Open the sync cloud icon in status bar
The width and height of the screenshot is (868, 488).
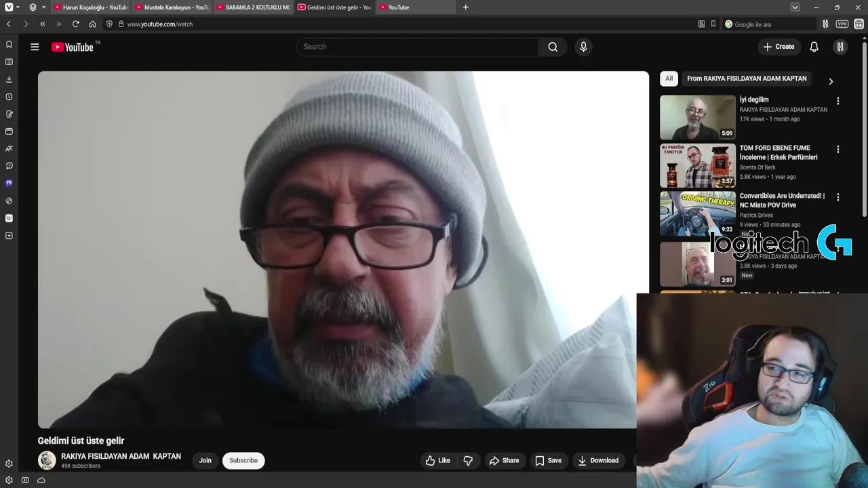click(41, 480)
